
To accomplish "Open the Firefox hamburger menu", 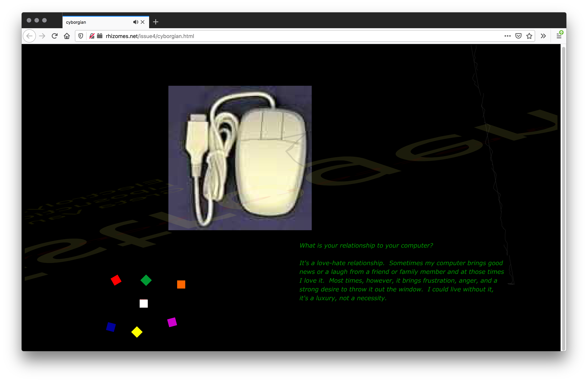I will 559,36.
